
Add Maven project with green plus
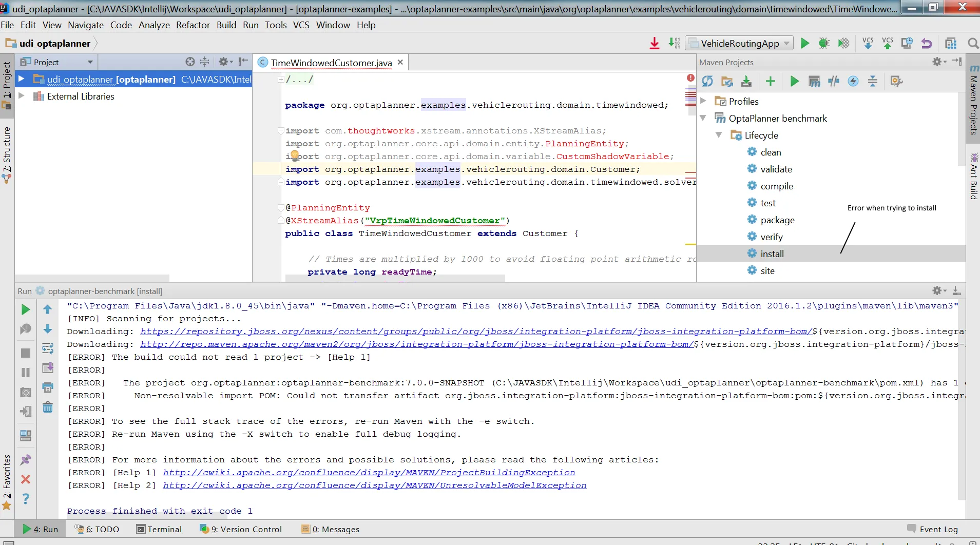pos(770,81)
